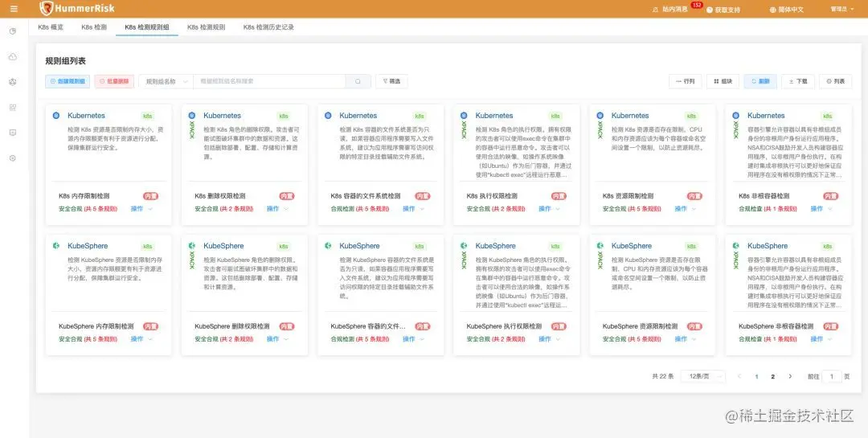This screenshot has width=868, height=438.
Task: Open the 规则组名称 search field dropdown
Action: tap(166, 81)
